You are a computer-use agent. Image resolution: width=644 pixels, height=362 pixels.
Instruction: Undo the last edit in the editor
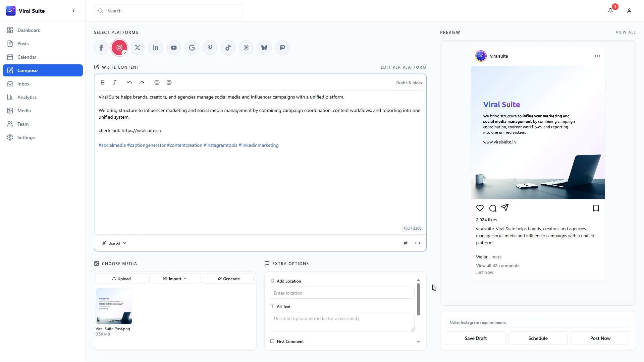[x=130, y=82]
